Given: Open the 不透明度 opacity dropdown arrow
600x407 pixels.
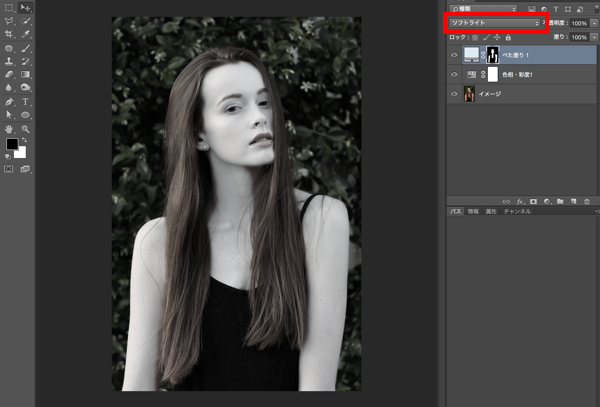Looking at the screenshot, I should 594,22.
